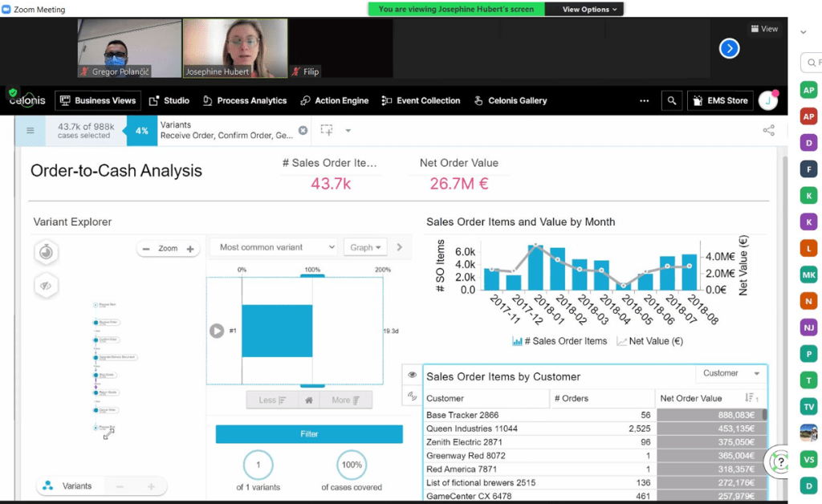
Task: Toggle # Sales Order Items legend series
Action: (x=560, y=341)
